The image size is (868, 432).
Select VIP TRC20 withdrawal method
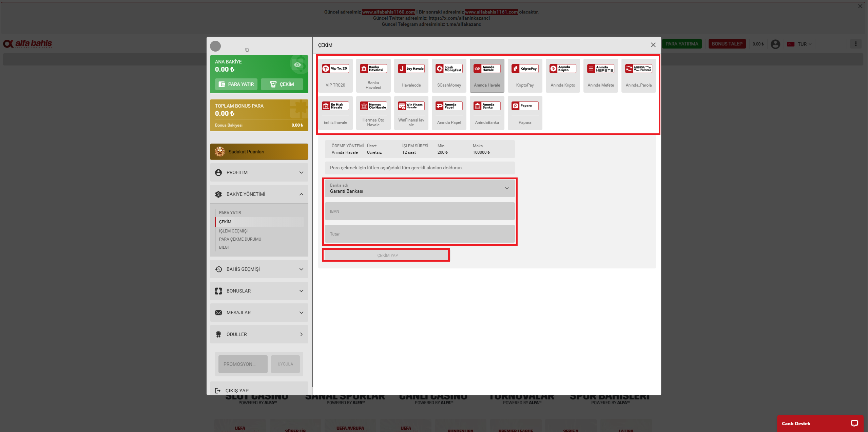(x=335, y=75)
